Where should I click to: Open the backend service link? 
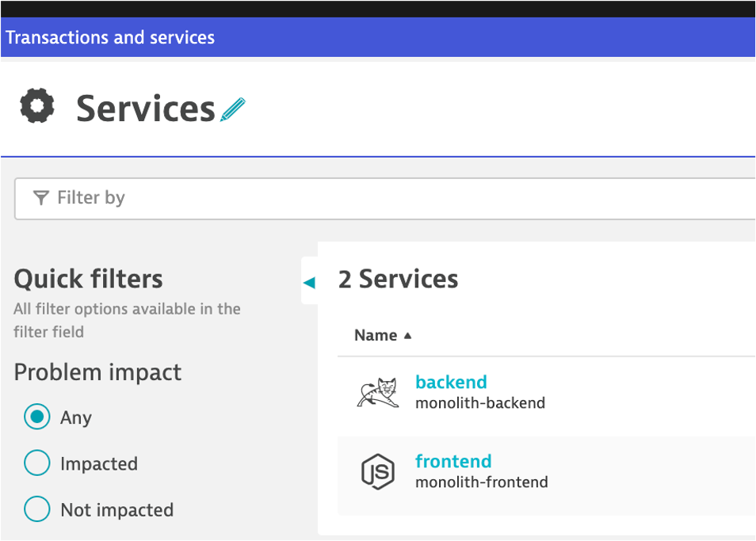451,382
